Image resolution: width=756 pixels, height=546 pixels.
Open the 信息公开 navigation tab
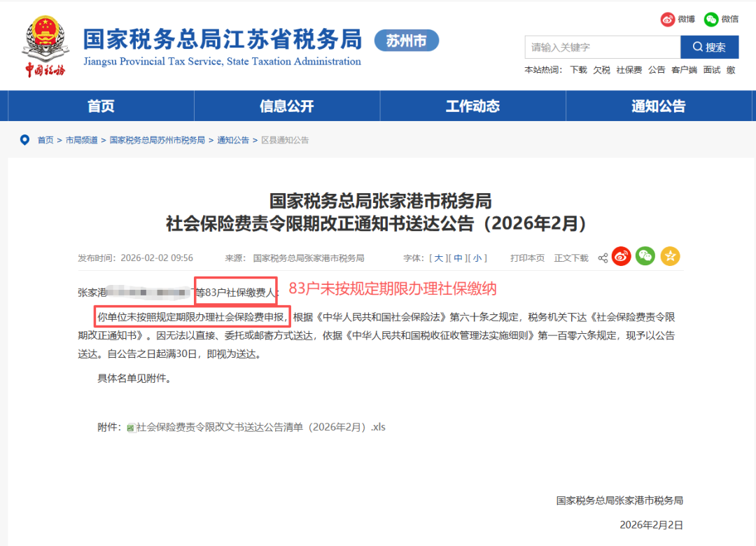(287, 106)
